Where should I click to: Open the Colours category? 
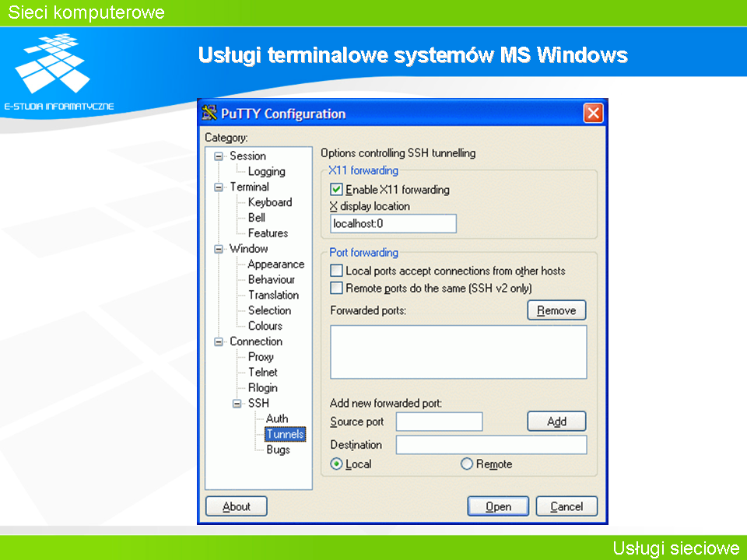coord(265,326)
